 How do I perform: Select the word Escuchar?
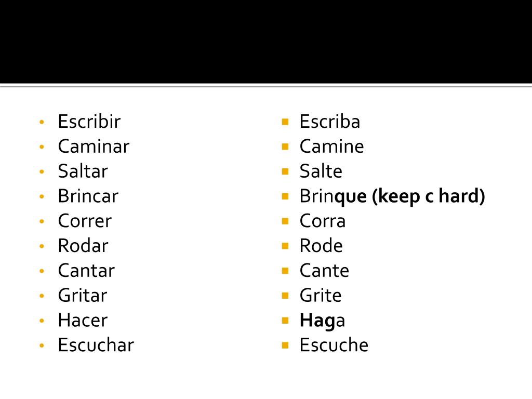[96, 345]
